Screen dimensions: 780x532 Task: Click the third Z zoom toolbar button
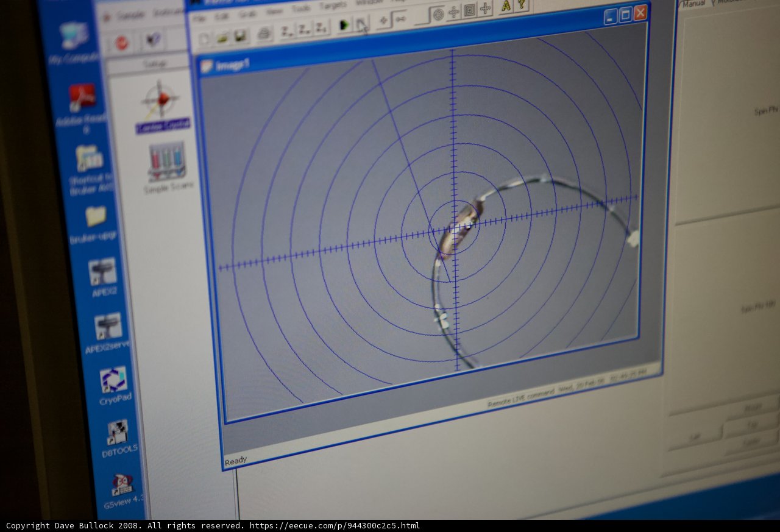tap(321, 27)
